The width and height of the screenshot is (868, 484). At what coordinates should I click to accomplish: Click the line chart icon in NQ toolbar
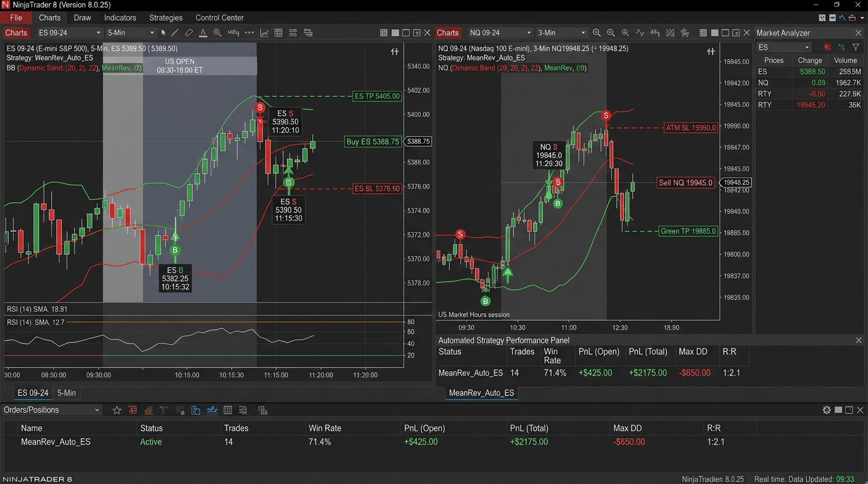640,33
